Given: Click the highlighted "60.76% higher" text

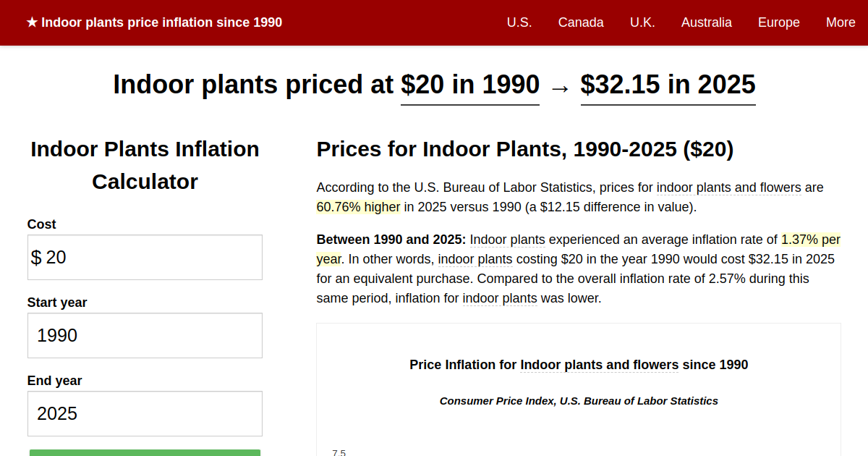Looking at the screenshot, I should coord(358,207).
